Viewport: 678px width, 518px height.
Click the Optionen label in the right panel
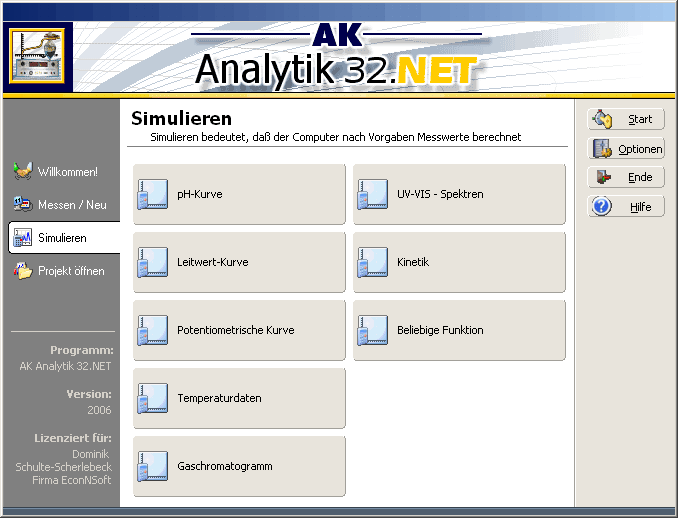[x=640, y=149]
